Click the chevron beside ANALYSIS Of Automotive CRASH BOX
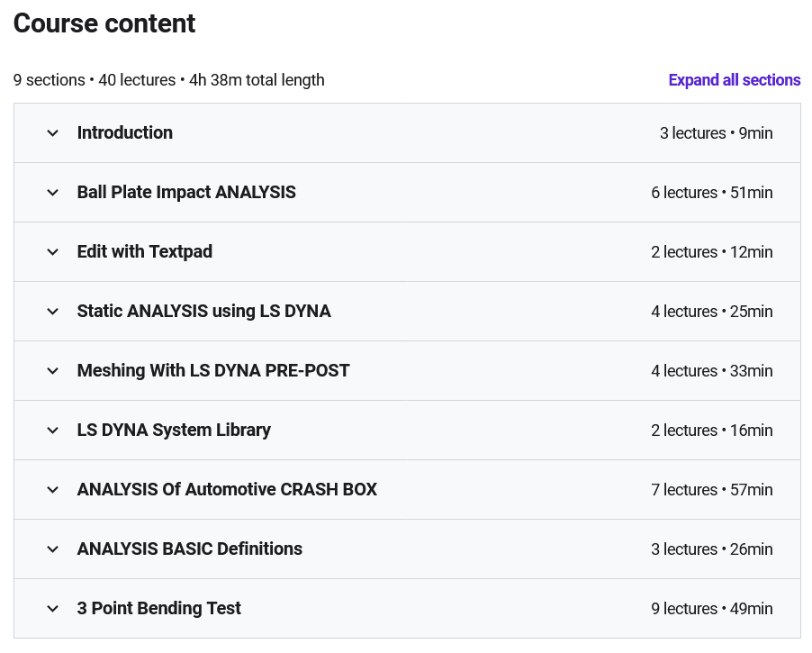The image size is (812, 653). [x=53, y=490]
